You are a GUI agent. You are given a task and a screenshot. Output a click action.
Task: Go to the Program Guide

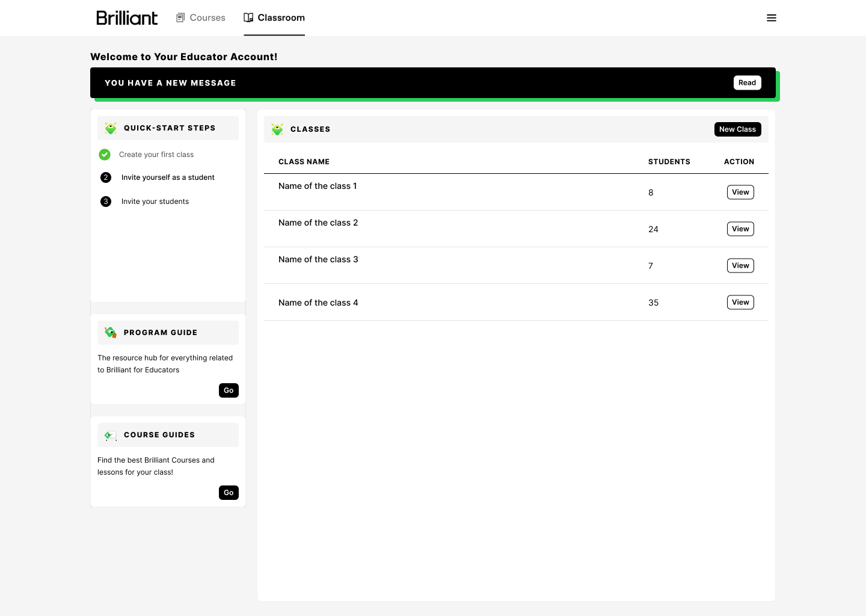(x=229, y=390)
